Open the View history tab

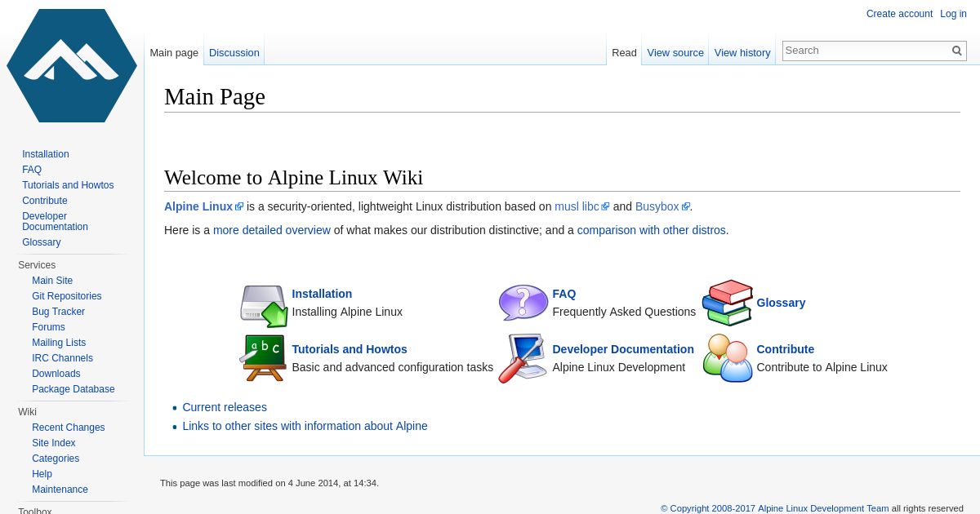pos(742,53)
